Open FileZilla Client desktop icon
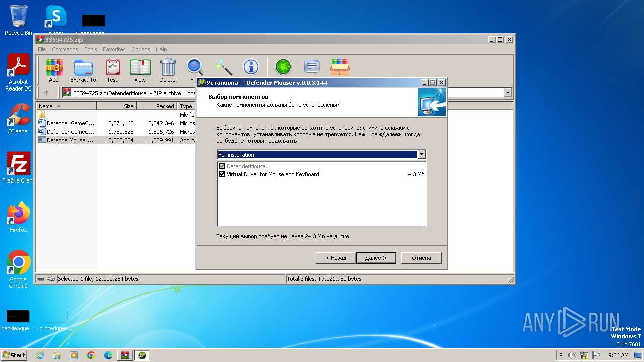644x362 pixels. click(x=18, y=168)
